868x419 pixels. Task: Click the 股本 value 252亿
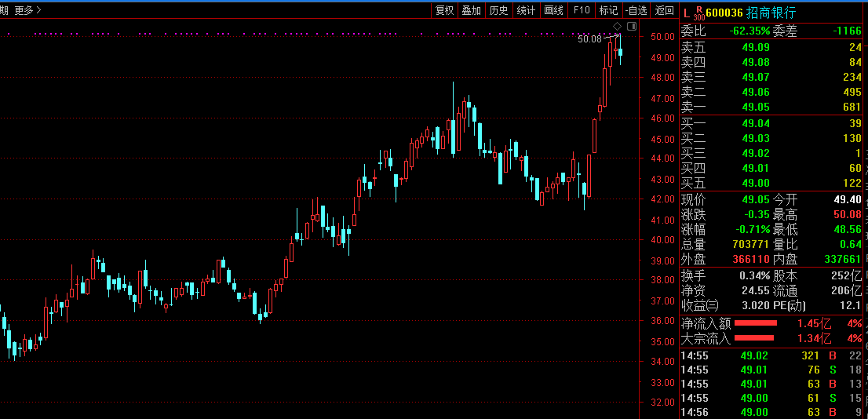[x=847, y=275]
